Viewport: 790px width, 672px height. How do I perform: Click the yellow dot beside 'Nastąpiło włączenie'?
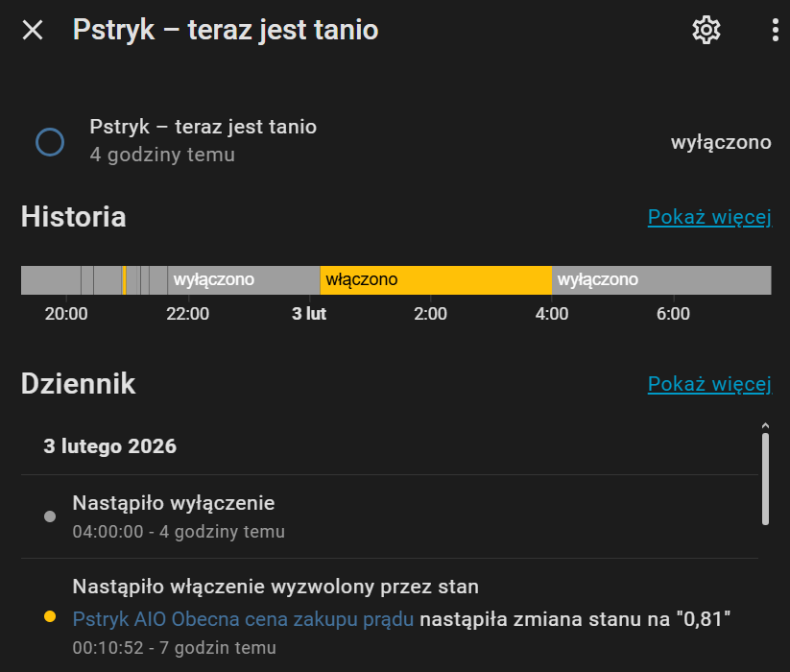click(50, 617)
